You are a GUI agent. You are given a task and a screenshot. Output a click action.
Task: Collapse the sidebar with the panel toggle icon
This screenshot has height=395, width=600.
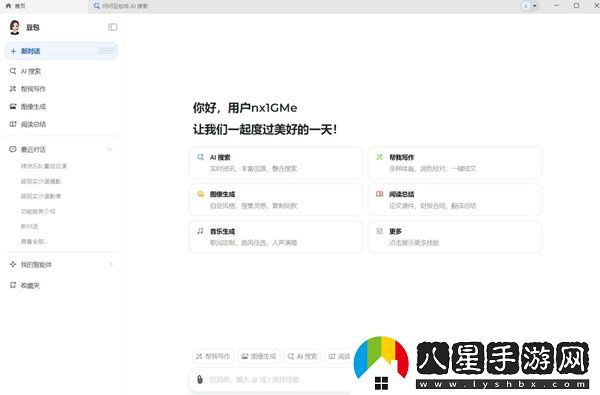[x=112, y=27]
